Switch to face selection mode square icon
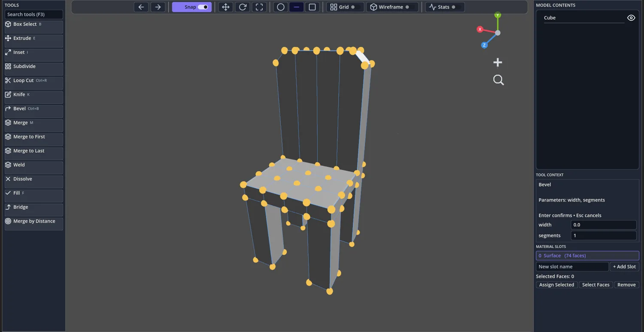This screenshot has width=644, height=332. point(312,7)
